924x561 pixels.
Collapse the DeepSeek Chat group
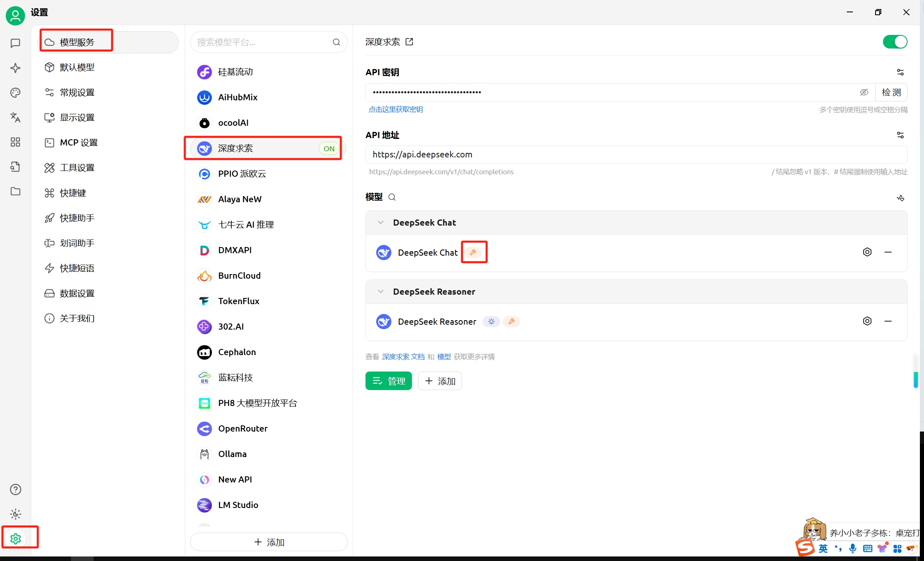[381, 222]
